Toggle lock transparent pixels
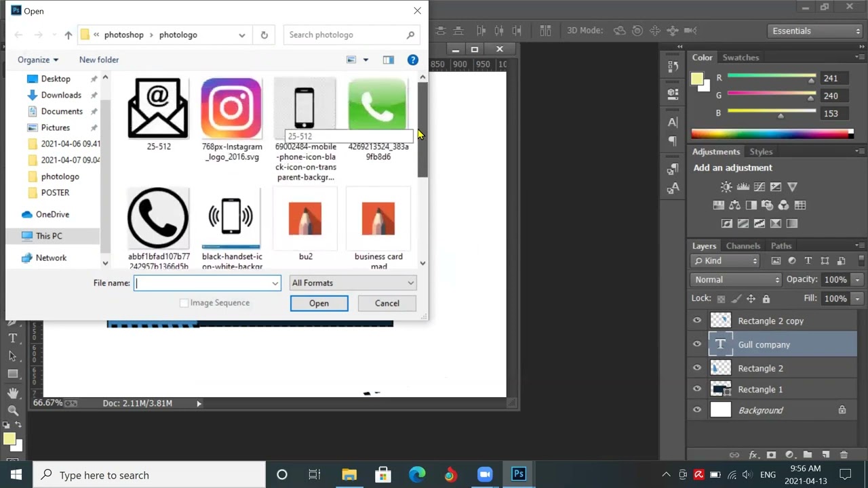Image resolution: width=868 pixels, height=488 pixels. coord(721,299)
